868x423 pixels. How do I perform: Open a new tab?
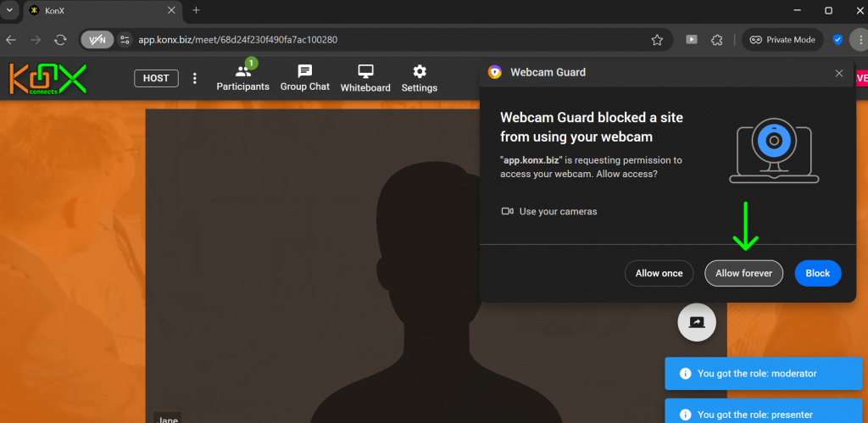point(197,10)
